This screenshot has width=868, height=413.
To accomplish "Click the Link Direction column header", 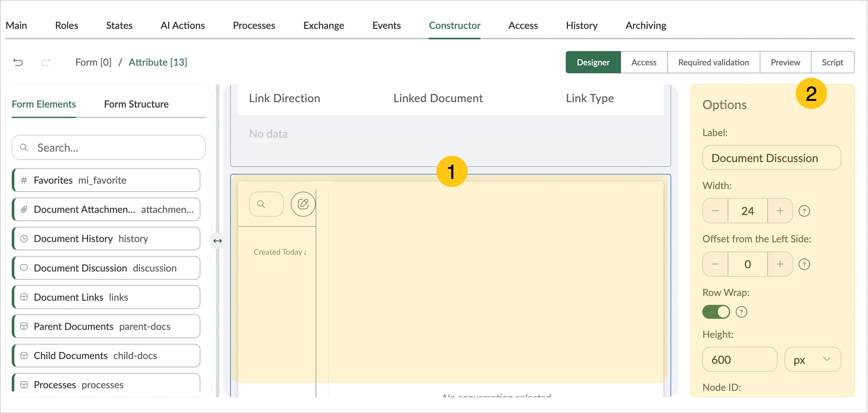I will coord(284,98).
